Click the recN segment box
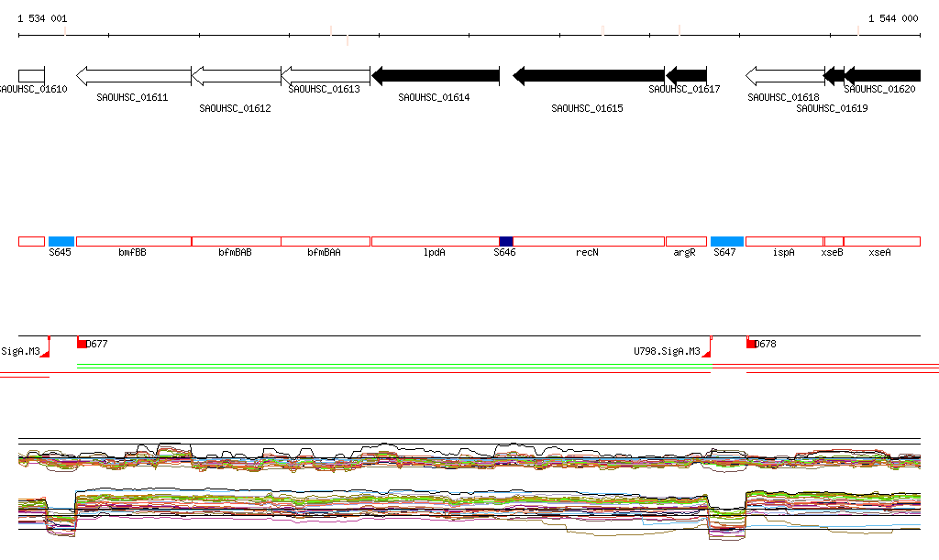This screenshot has width=939, height=560. pyautogui.click(x=589, y=242)
